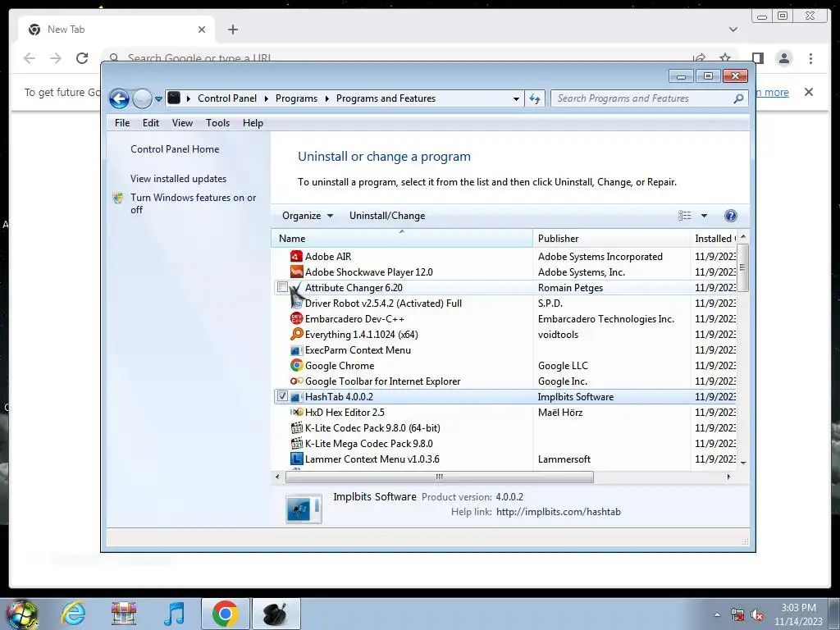Image resolution: width=840 pixels, height=630 pixels.
Task: Click the vertical scrollbar thumb in program list
Action: pyautogui.click(x=742, y=268)
